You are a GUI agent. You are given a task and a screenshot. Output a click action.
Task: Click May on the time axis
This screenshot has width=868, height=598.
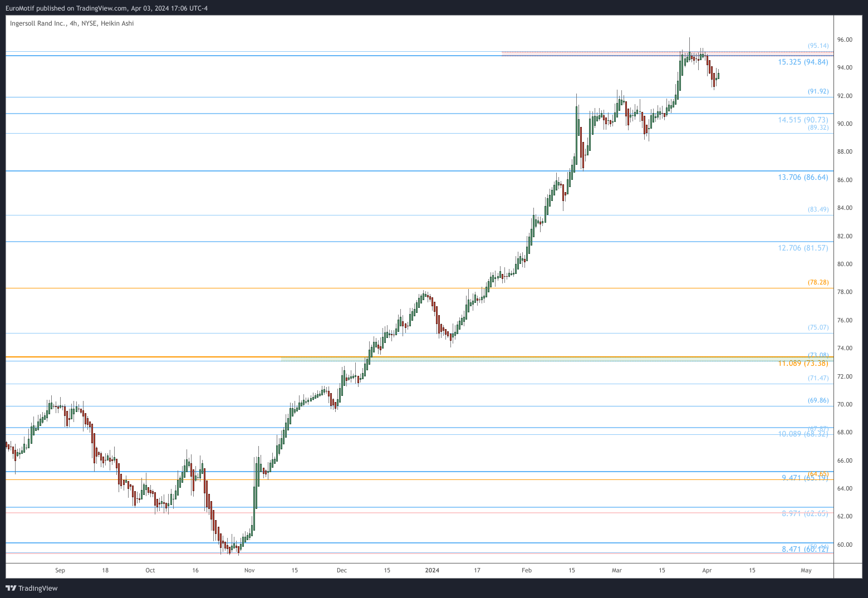pyautogui.click(x=806, y=570)
